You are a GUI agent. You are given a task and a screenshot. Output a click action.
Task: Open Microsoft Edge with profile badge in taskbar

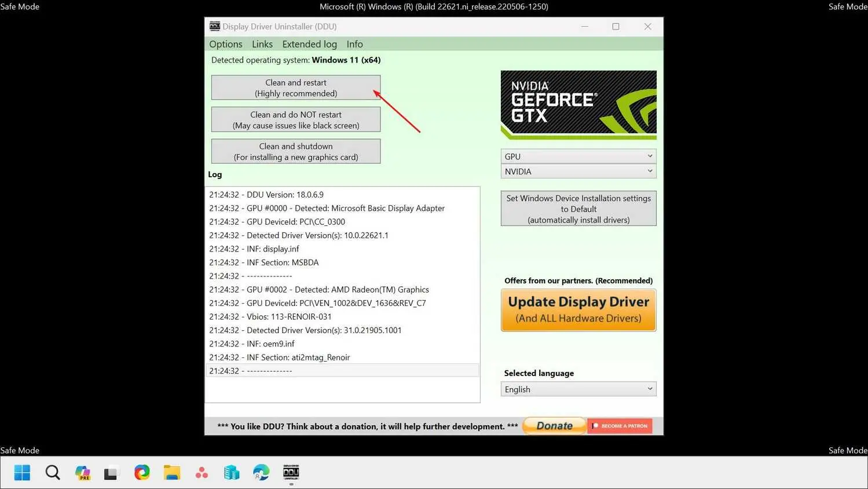[261, 473]
